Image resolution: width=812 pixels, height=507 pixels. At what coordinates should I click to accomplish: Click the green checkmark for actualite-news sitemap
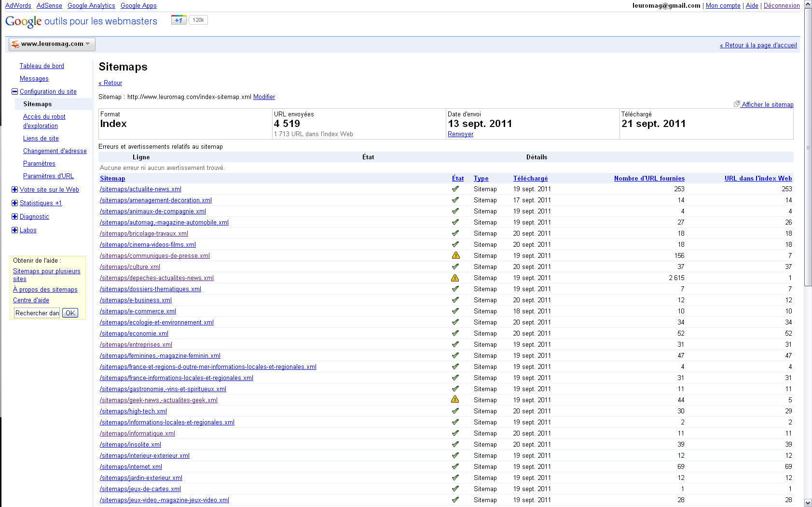point(455,189)
